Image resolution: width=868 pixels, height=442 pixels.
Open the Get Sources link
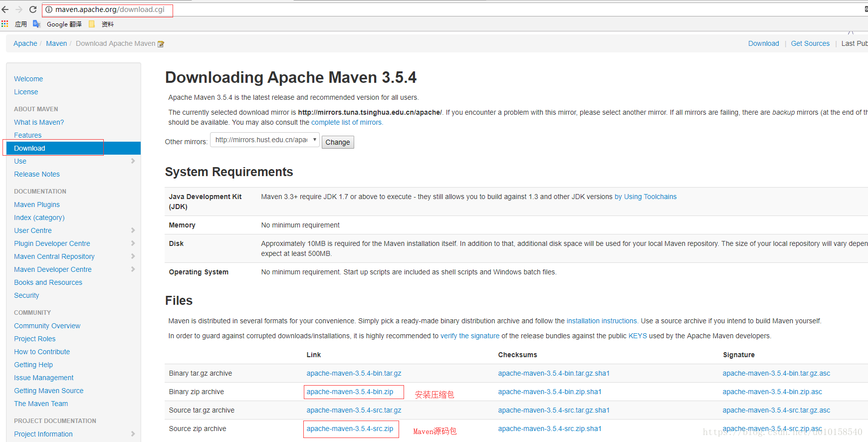(810, 43)
